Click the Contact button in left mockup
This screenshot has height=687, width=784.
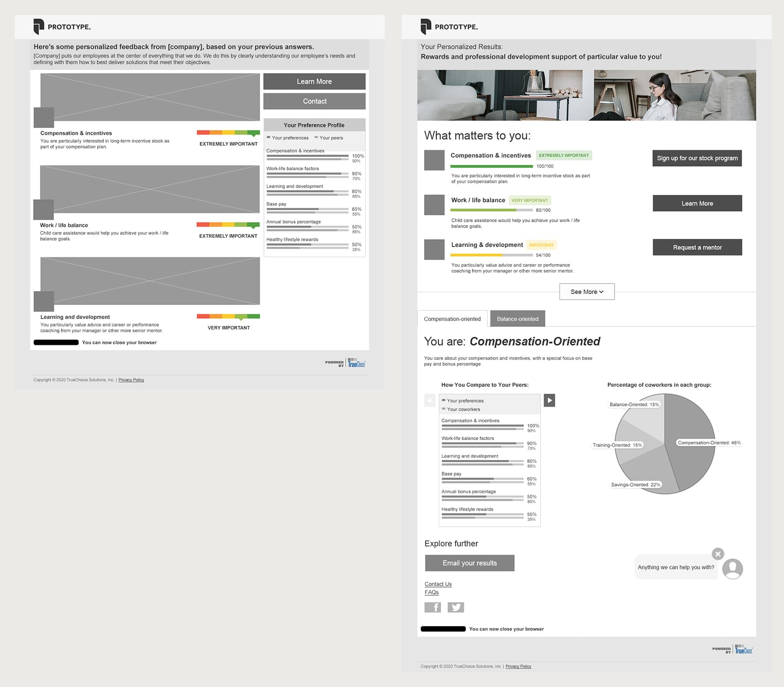click(x=315, y=101)
